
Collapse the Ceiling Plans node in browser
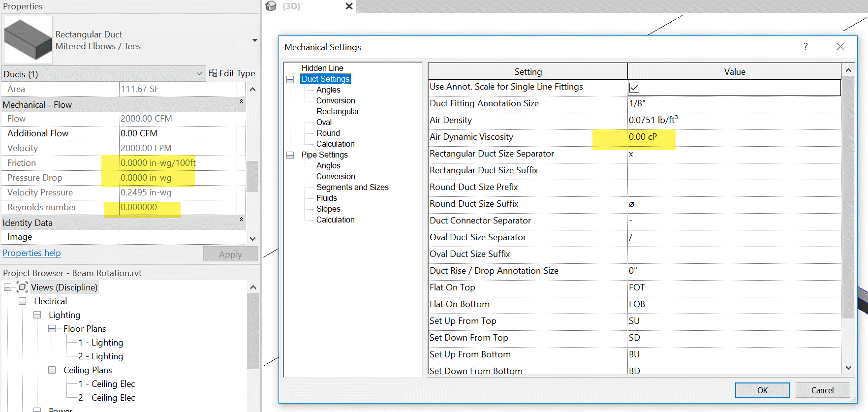tap(52, 370)
